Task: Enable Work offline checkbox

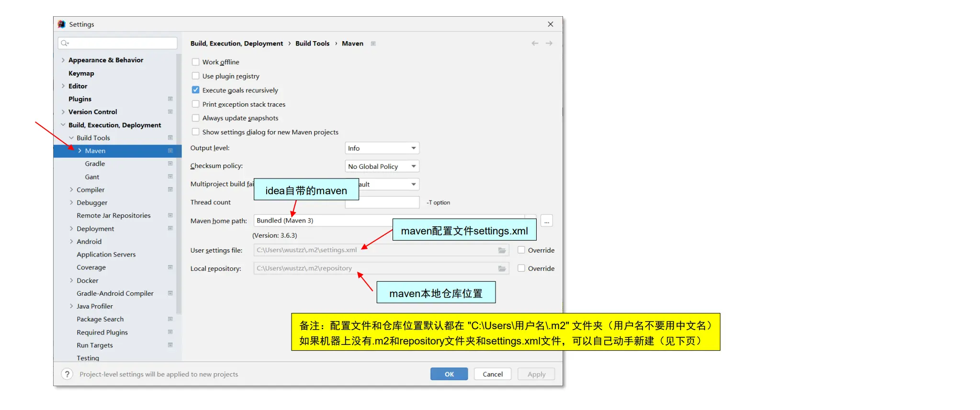Action: pyautogui.click(x=195, y=62)
